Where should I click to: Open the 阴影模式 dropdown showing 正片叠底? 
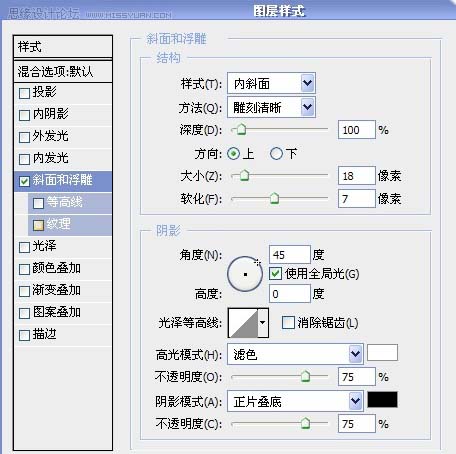tap(295, 401)
